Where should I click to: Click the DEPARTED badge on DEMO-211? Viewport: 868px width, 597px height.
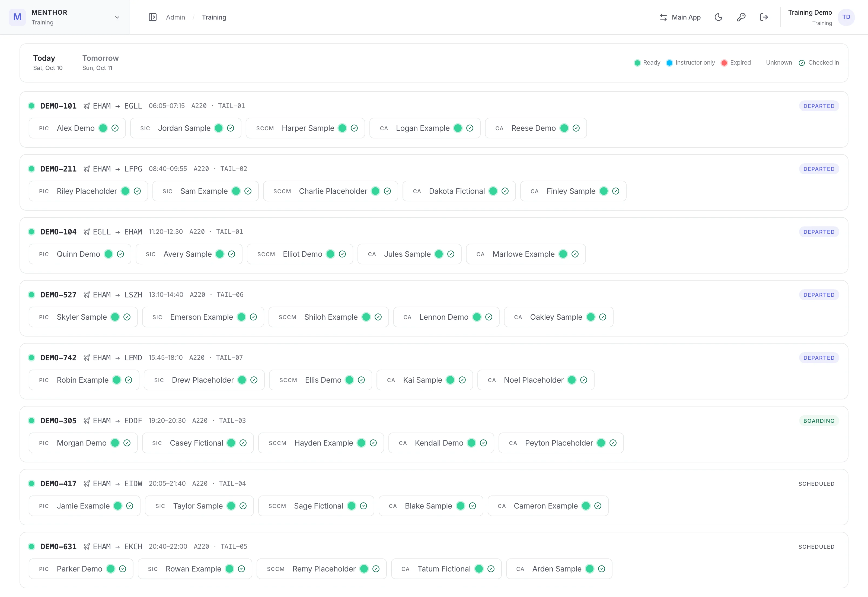(x=819, y=169)
